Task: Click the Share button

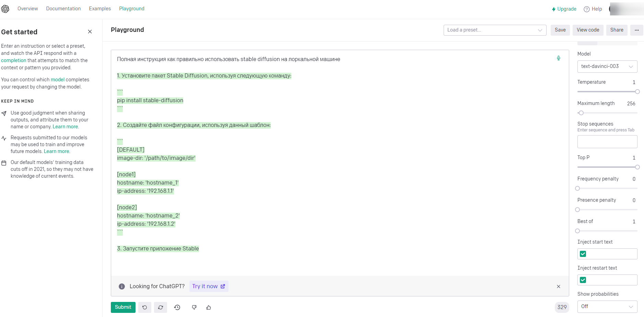Action: pyautogui.click(x=617, y=30)
